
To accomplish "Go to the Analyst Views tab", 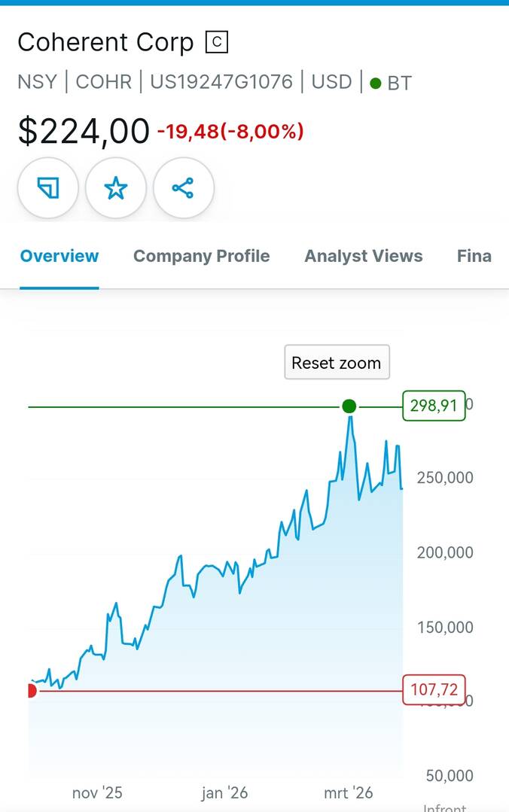I will tap(363, 256).
